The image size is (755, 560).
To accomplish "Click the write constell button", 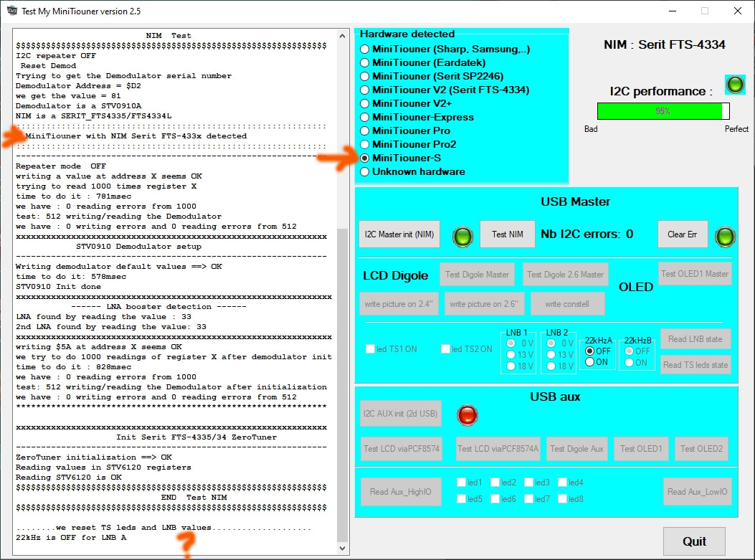I will click(x=567, y=304).
